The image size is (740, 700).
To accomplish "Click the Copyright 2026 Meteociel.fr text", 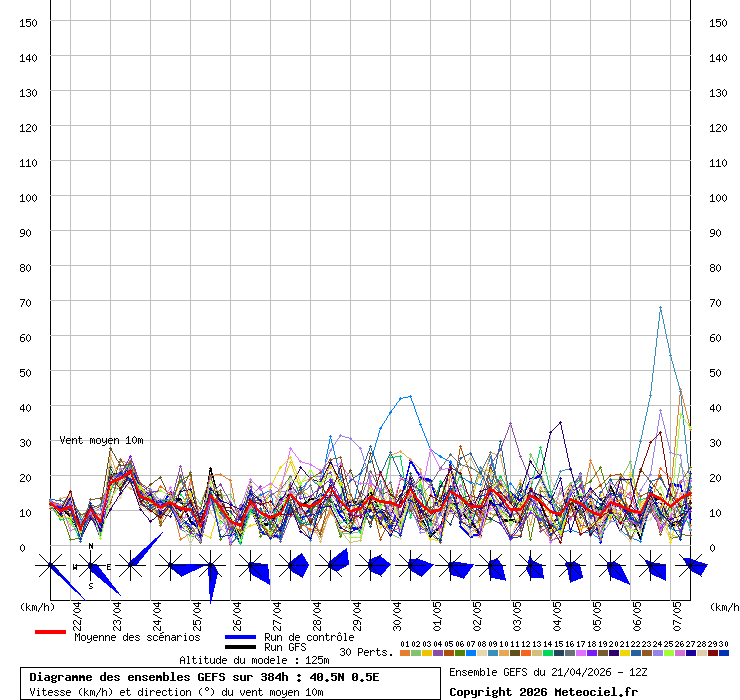I will point(543,692).
